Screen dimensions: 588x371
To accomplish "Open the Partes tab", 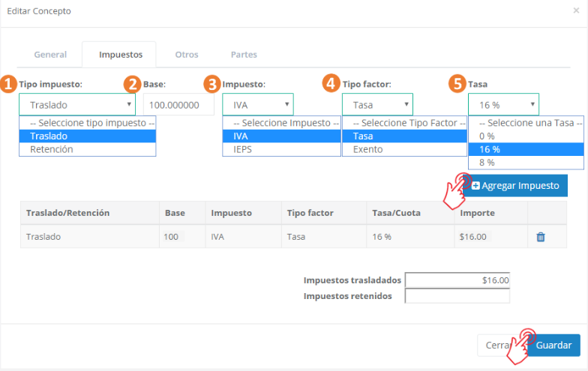I will coord(244,55).
